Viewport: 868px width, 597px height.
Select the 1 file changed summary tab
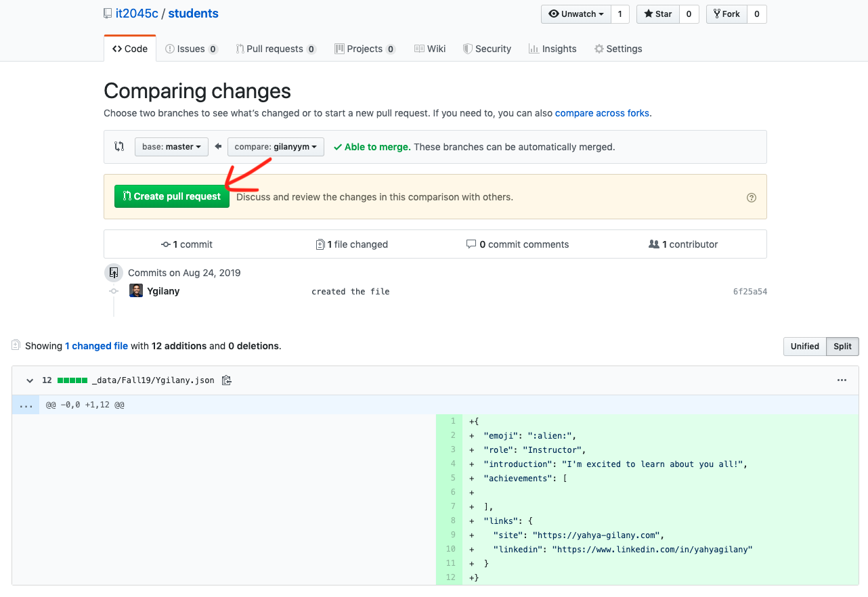point(352,244)
